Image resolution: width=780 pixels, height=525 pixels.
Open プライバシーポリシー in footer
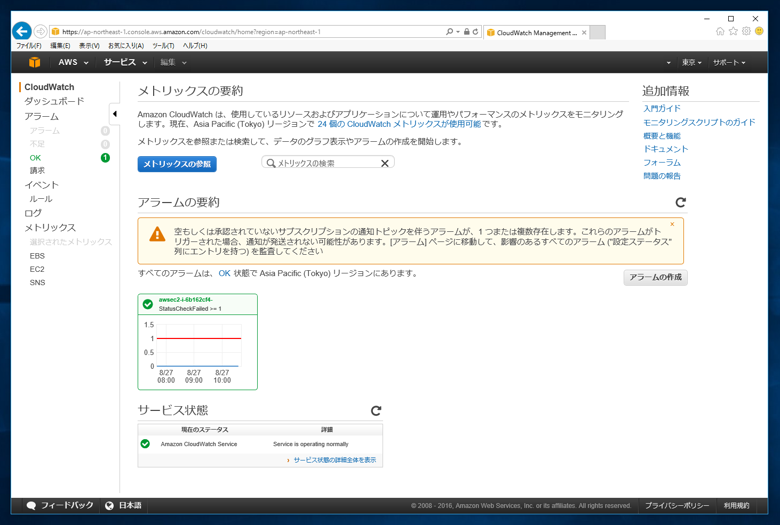click(677, 506)
